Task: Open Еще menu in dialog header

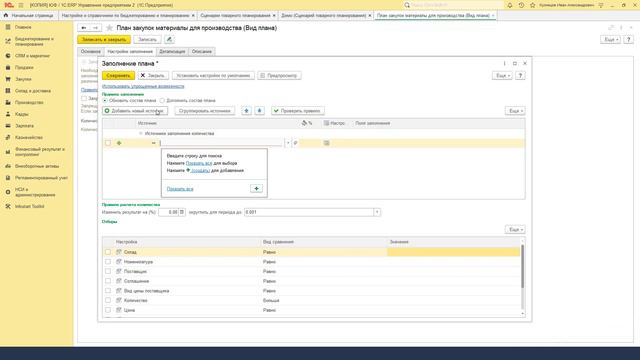Action: tap(502, 76)
